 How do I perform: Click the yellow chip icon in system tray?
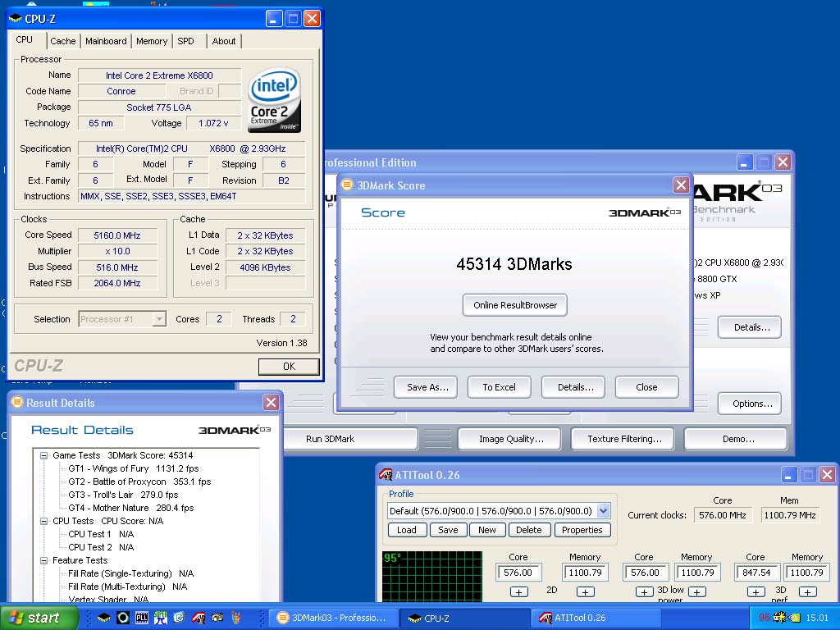[x=779, y=618]
